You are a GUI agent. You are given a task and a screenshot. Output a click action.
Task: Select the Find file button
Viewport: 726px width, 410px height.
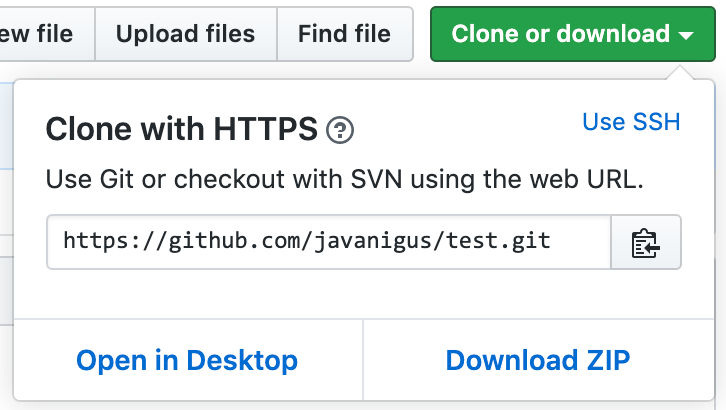(344, 34)
